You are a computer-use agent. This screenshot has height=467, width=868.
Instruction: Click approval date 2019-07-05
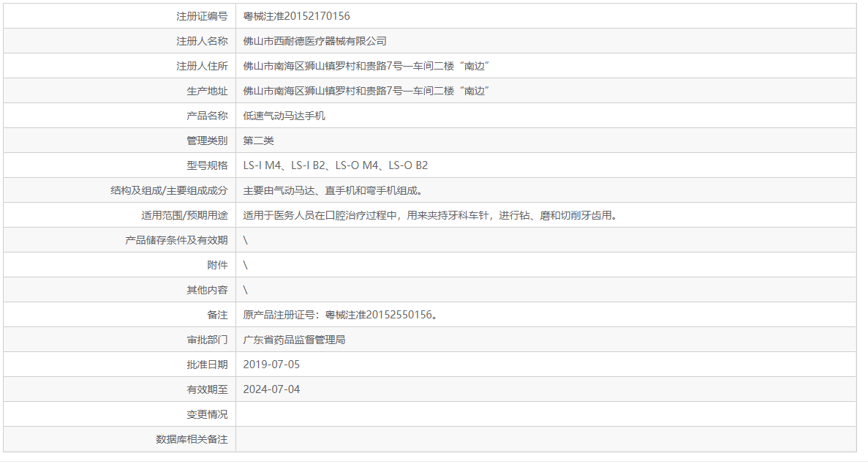click(x=271, y=365)
